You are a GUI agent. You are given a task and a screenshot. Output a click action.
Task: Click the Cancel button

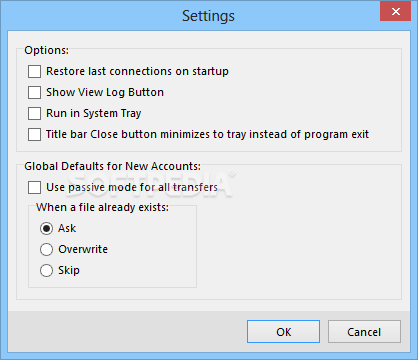(364, 332)
